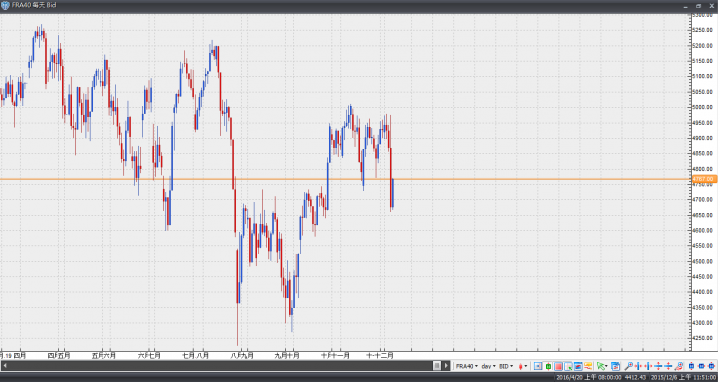Click the red square toolbar icon
The width and height of the screenshot is (720, 382).
[558, 366]
